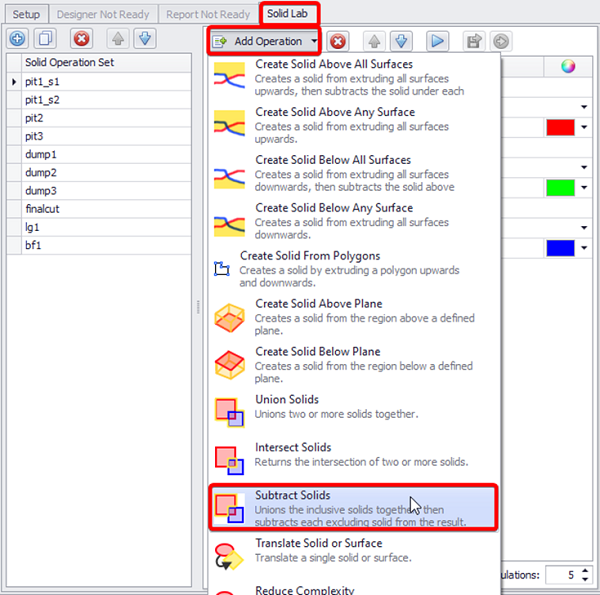600x595 pixels.
Task: Move operation up in the operations toolbar
Action: (374, 41)
